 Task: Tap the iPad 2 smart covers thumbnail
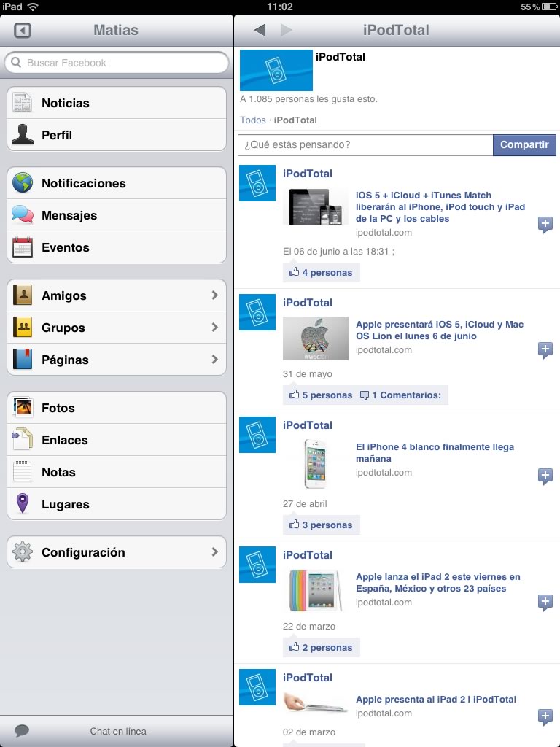click(x=315, y=590)
